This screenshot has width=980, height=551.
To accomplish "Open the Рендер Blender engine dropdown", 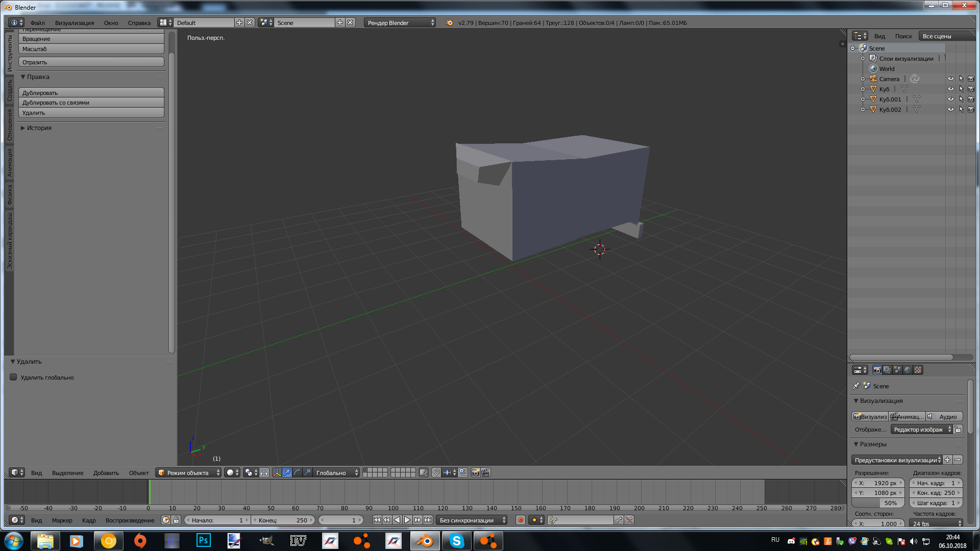I will click(x=399, y=22).
